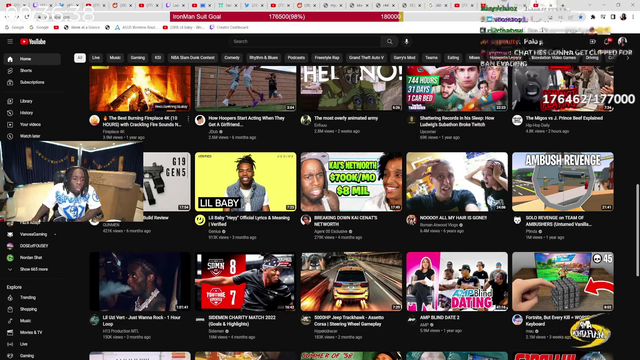This screenshot has width=640, height=360.
Task: Open the Create video icon
Action: point(593,42)
